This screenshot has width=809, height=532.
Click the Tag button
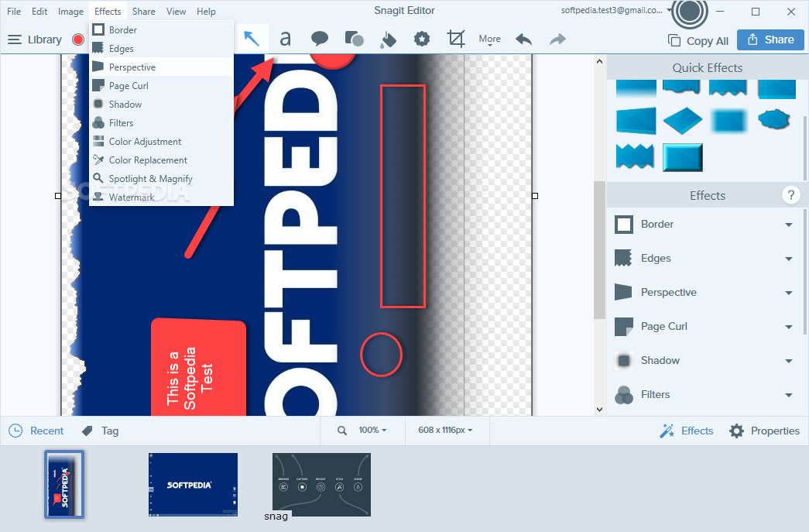tap(100, 431)
